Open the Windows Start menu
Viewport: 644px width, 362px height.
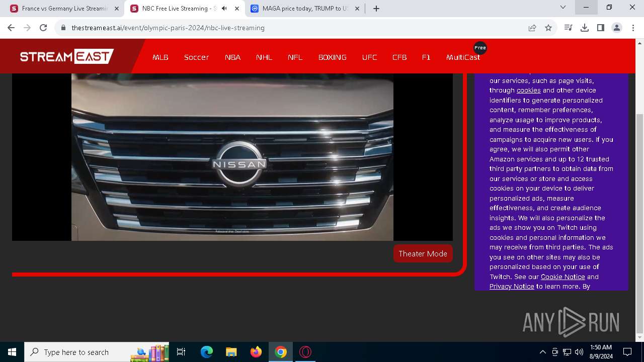12,352
